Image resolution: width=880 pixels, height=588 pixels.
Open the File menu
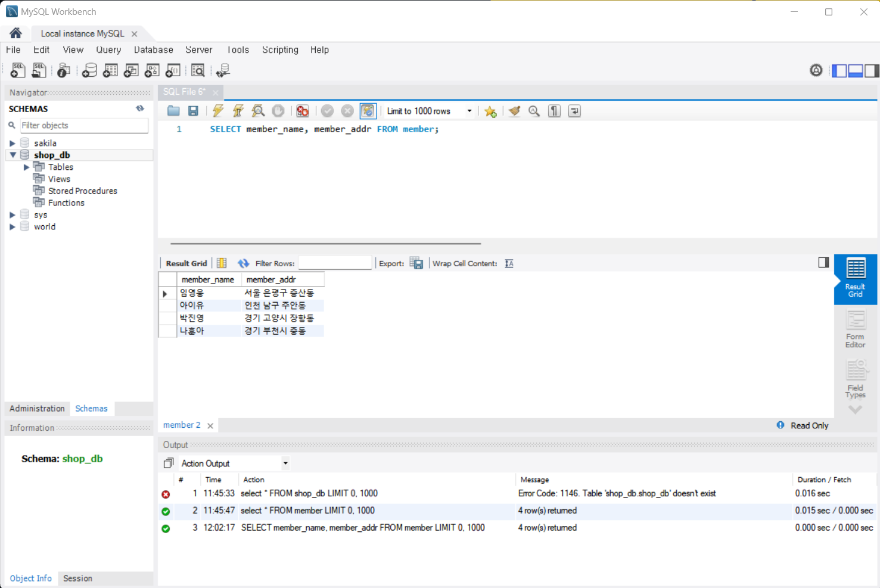(x=13, y=50)
